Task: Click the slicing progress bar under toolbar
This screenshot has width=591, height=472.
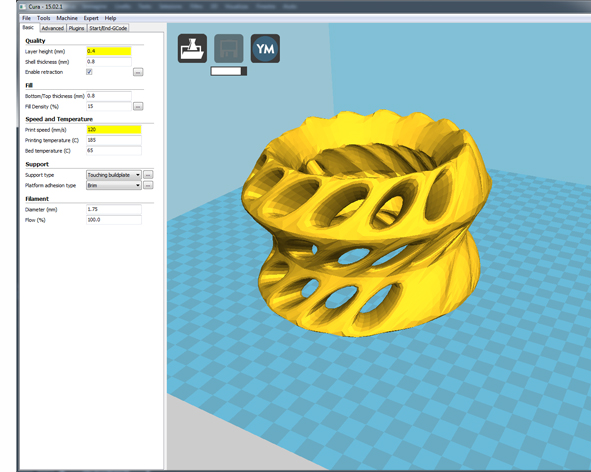Action: pyautogui.click(x=228, y=71)
